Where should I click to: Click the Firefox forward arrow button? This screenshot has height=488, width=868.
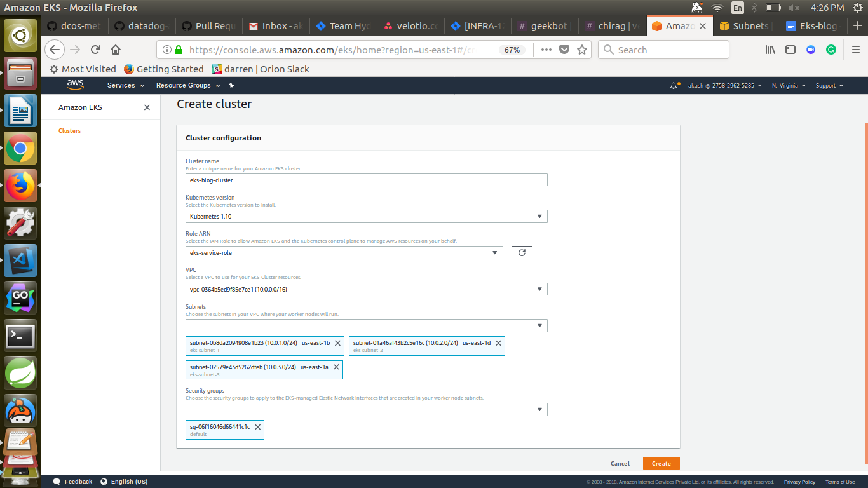click(76, 50)
